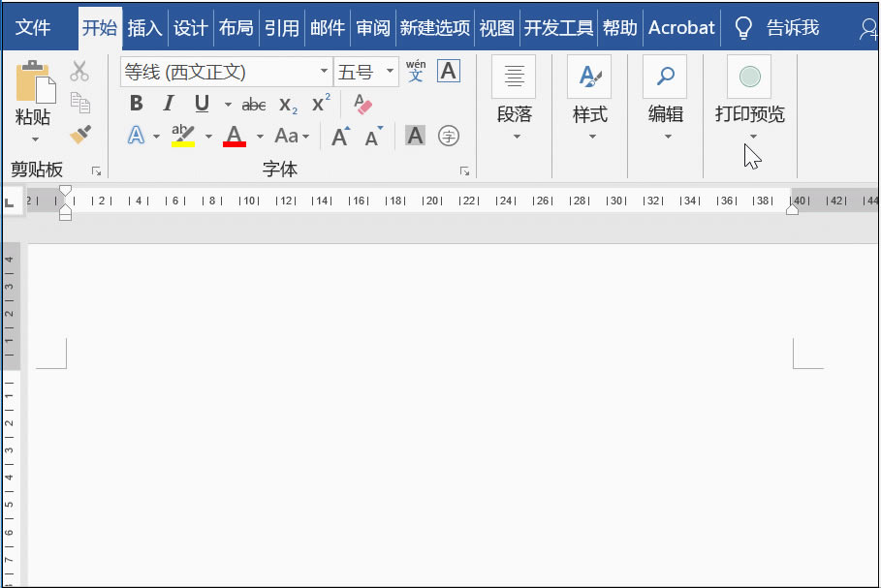
Task: Toggle character shading icon
Action: (415, 136)
